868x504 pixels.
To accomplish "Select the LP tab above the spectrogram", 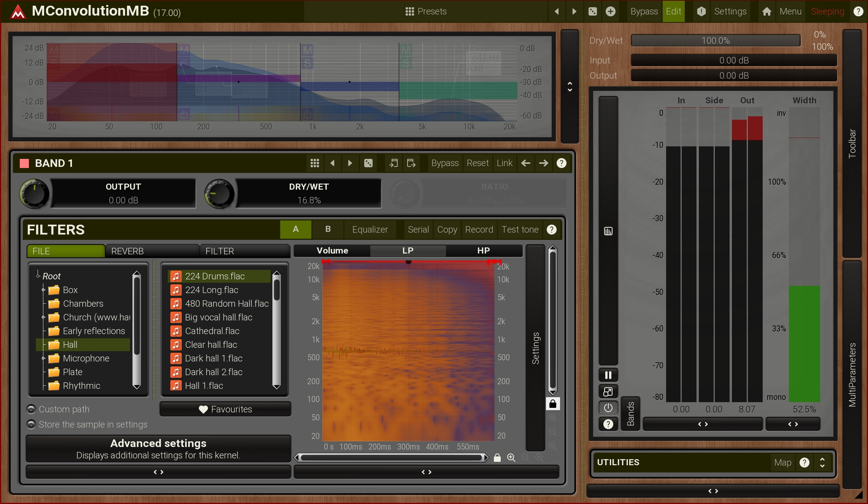I will [x=408, y=251].
